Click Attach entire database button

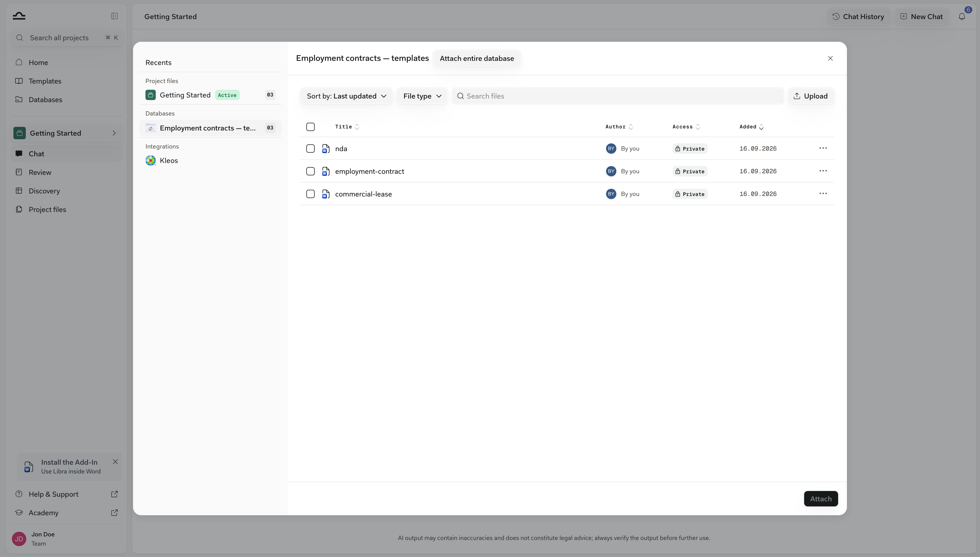coord(477,59)
